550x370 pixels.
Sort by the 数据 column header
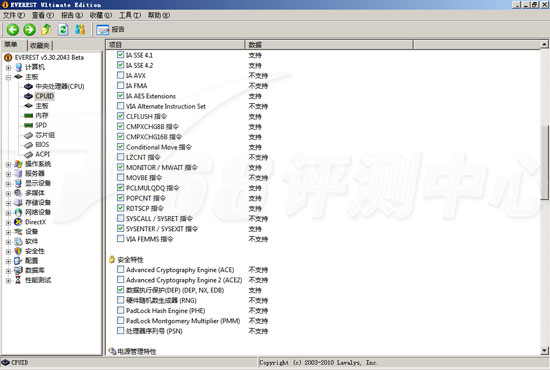click(329, 45)
